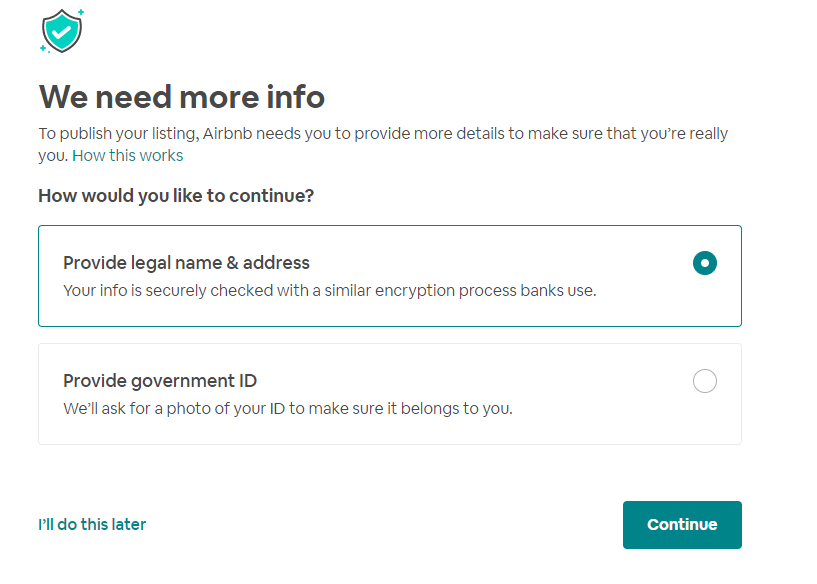The height and width of the screenshot is (584, 817).
Task: Click the encryption process description text
Action: click(329, 290)
